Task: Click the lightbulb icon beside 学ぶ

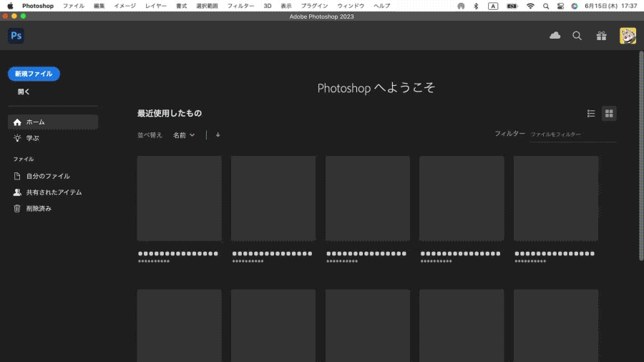Action: (x=17, y=138)
